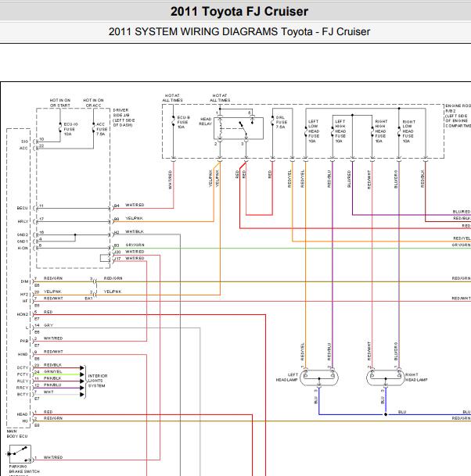Click the EA1 connector label
The width and height of the screenshot is (471, 476).
click(x=88, y=299)
